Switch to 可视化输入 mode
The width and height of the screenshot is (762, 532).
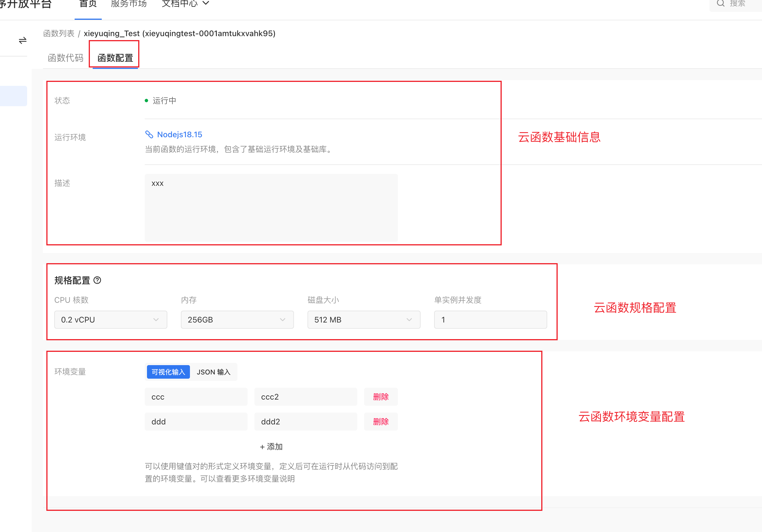tap(168, 372)
